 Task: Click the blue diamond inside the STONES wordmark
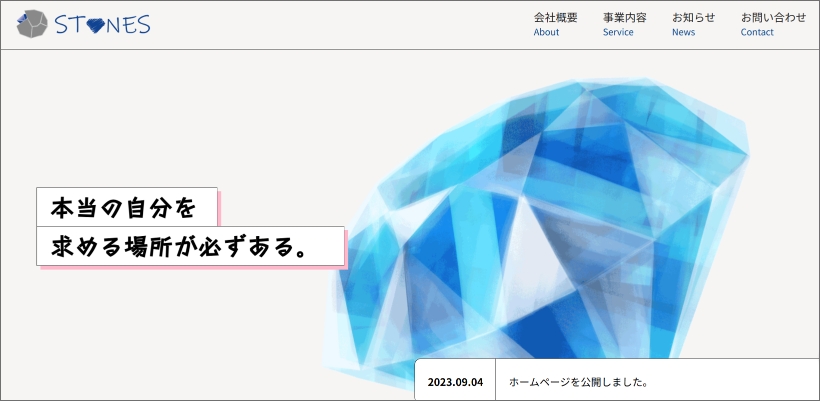point(96,26)
